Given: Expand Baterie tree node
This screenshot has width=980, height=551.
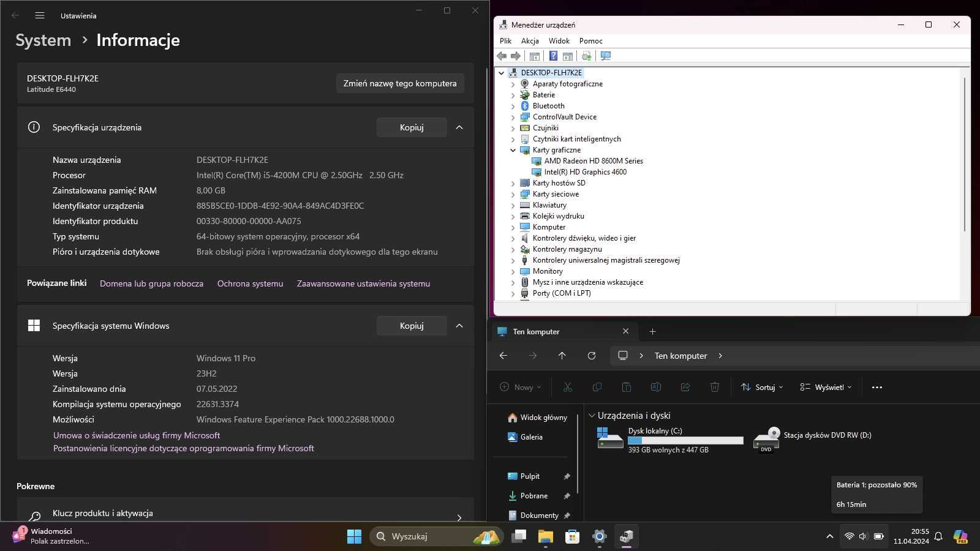Looking at the screenshot, I should [x=513, y=95].
